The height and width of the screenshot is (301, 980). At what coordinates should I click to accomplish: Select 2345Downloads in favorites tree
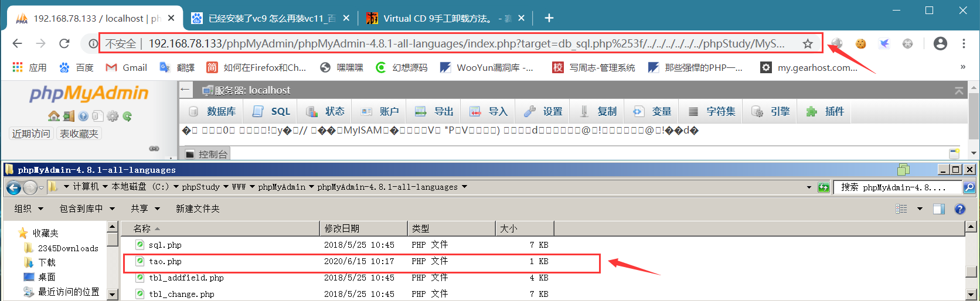point(62,248)
